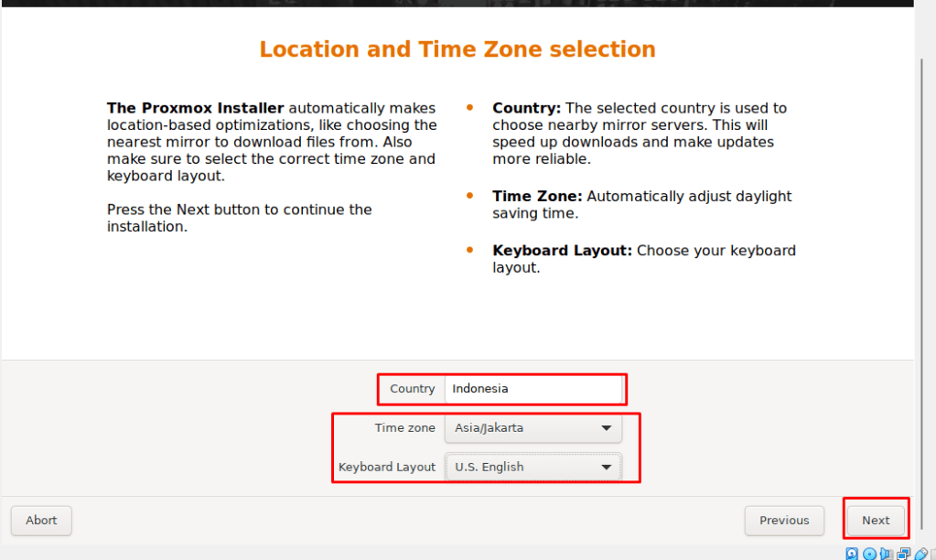This screenshot has height=560, width=936.
Task: Click the VirtualBox hard disk activity icon
Action: tap(852, 554)
